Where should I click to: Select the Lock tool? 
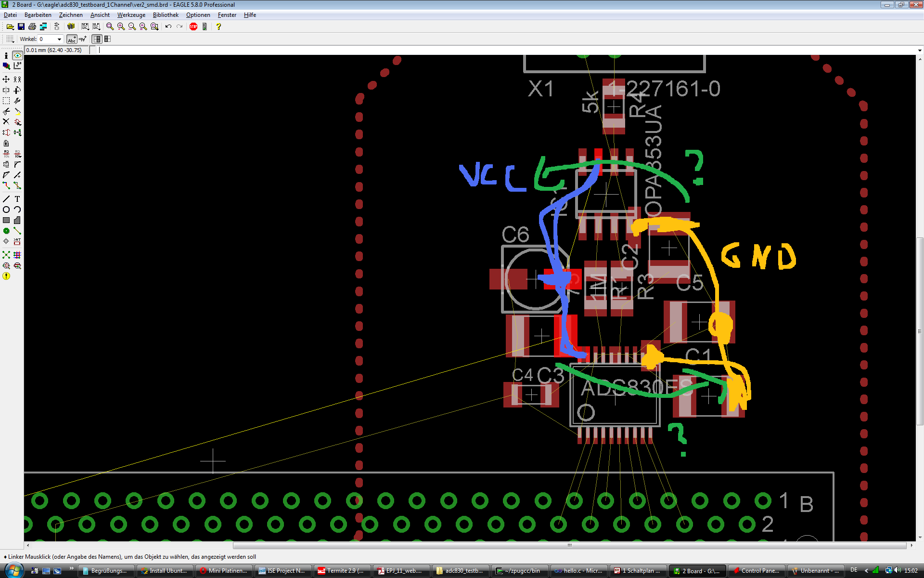pos(6,143)
